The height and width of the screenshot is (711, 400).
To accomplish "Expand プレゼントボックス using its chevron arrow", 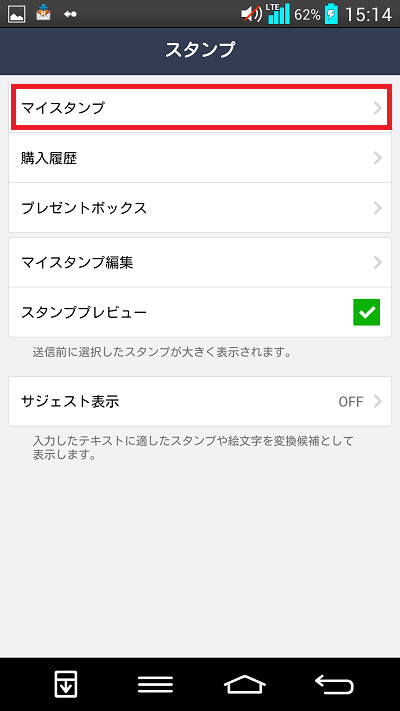I will (x=377, y=208).
